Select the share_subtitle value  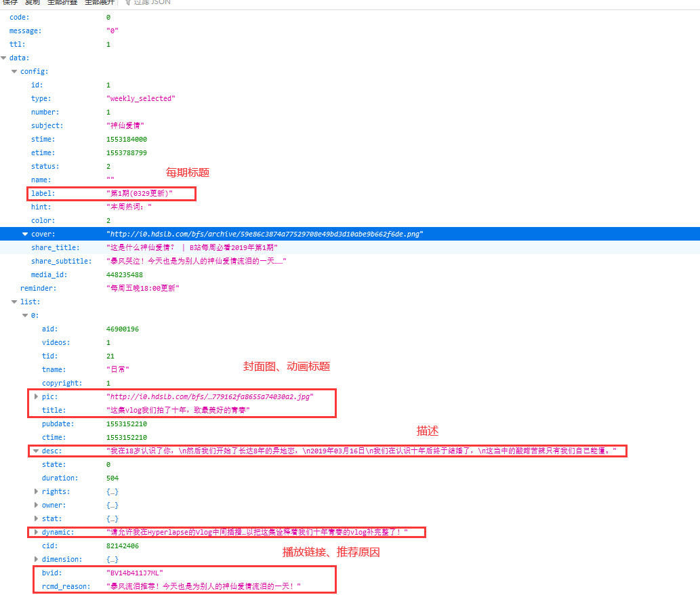pos(197,261)
